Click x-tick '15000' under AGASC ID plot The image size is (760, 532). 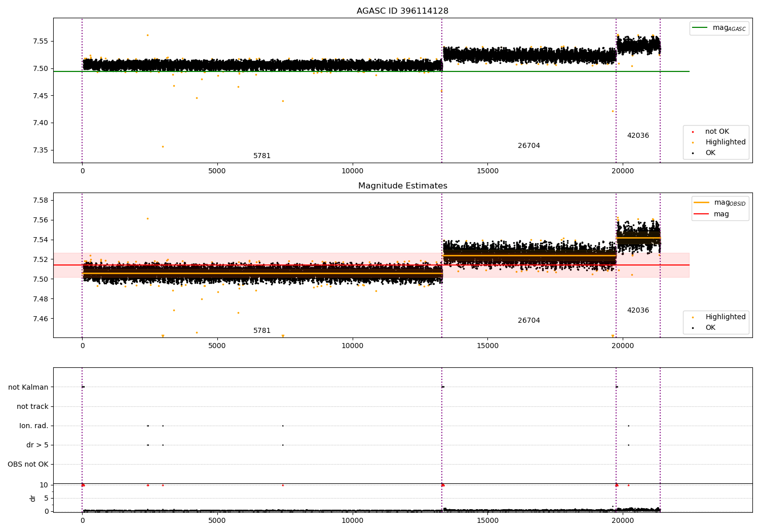coord(487,171)
